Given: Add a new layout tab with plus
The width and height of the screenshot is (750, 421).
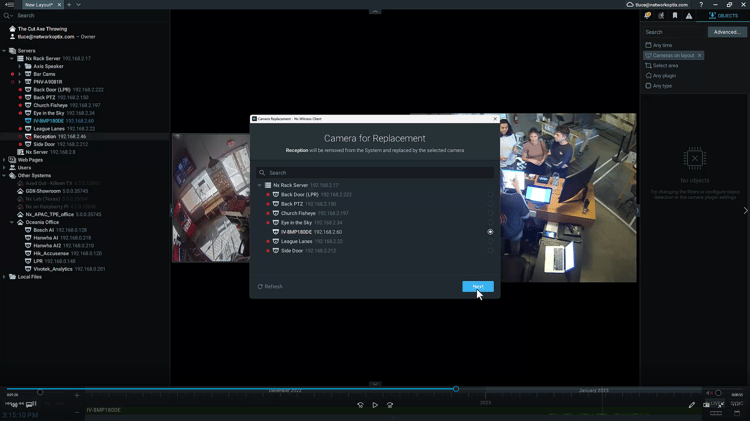Looking at the screenshot, I should pos(69,5).
